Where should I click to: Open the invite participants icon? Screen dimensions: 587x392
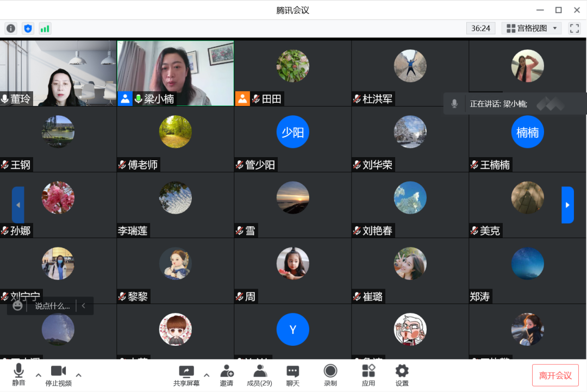pos(227,375)
